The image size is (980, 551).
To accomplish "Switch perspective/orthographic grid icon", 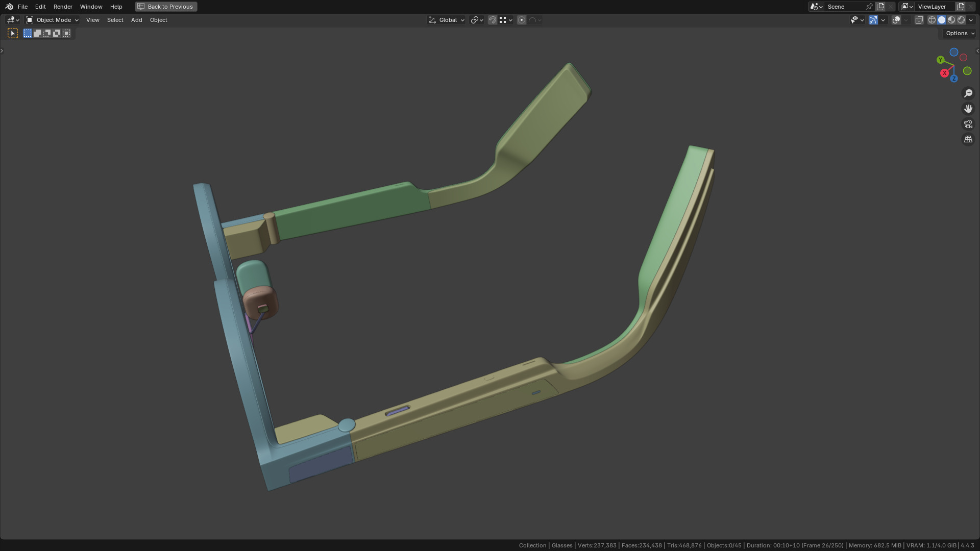I will pos(968,139).
